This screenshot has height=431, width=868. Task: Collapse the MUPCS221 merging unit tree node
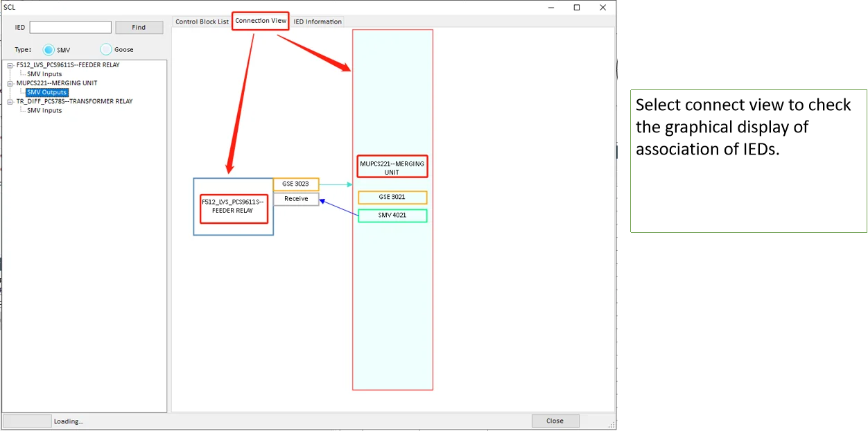(x=10, y=83)
